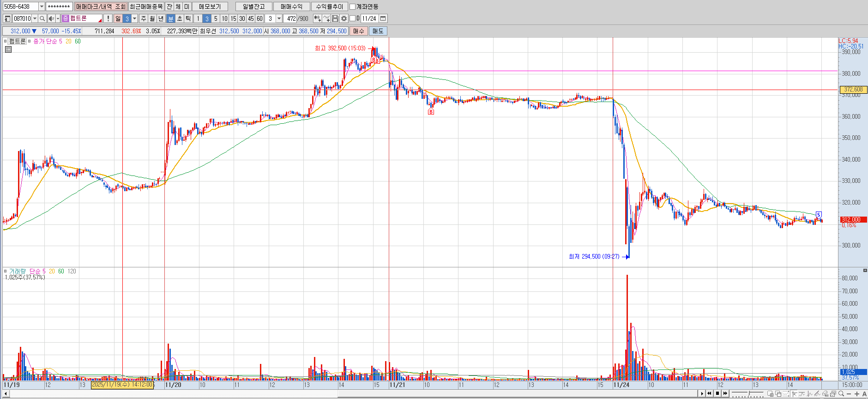
Task: Click the stock search magnifier icon
Action: pyautogui.click(x=42, y=18)
